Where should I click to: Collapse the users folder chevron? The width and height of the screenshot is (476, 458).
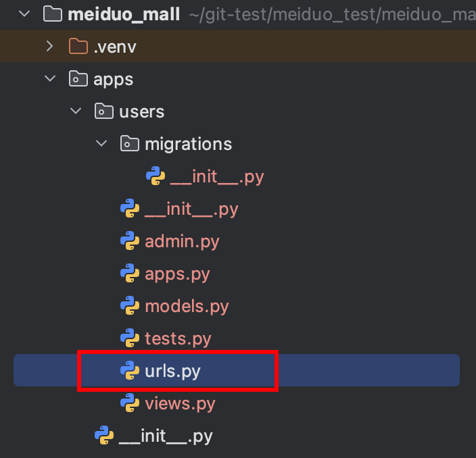[x=76, y=111]
